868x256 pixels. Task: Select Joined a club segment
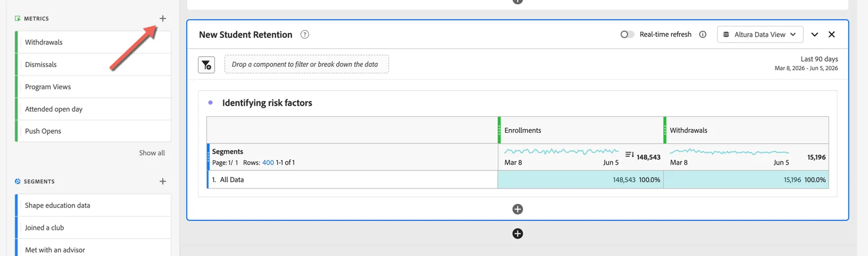coord(93,228)
